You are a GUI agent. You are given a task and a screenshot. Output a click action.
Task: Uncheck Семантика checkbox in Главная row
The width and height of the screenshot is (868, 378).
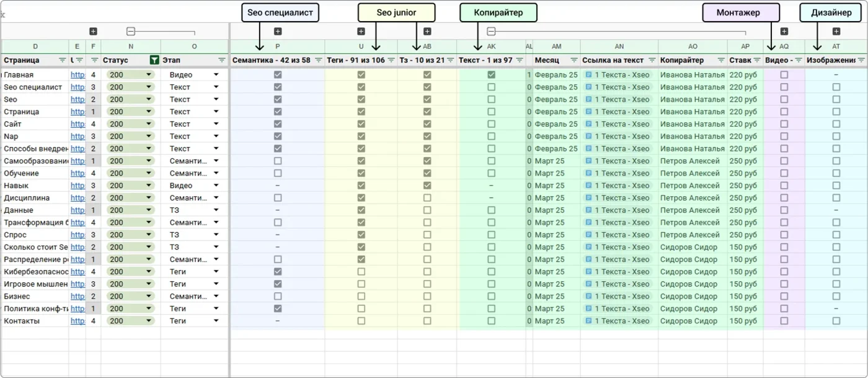(x=278, y=74)
